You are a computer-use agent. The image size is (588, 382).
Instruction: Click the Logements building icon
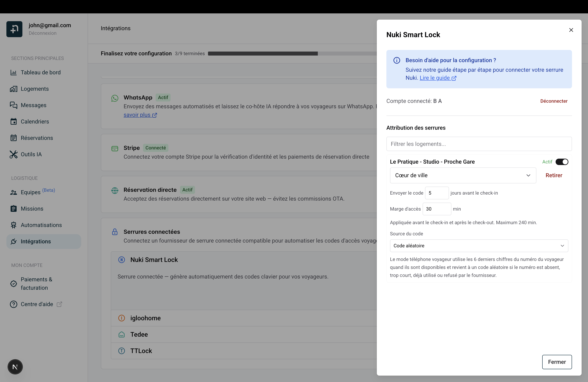[13, 89]
